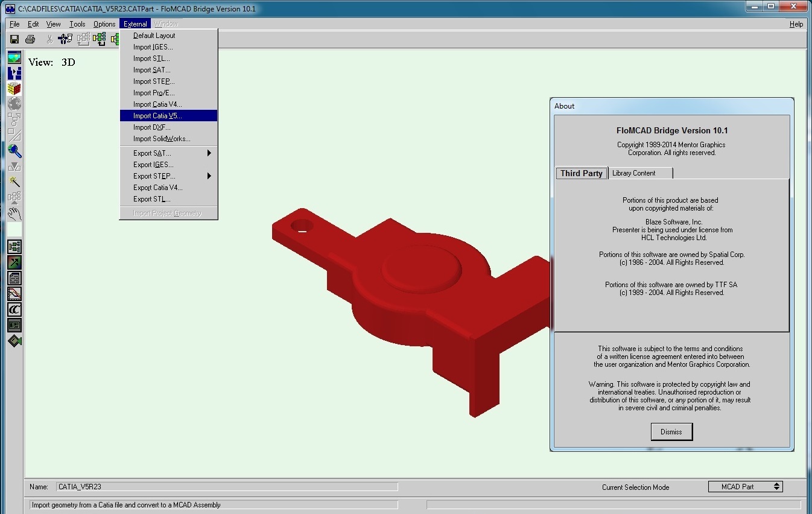Viewport: 812px width, 514px height.
Task: Select highlighted Import Catia V5... entry
Action: (168, 116)
